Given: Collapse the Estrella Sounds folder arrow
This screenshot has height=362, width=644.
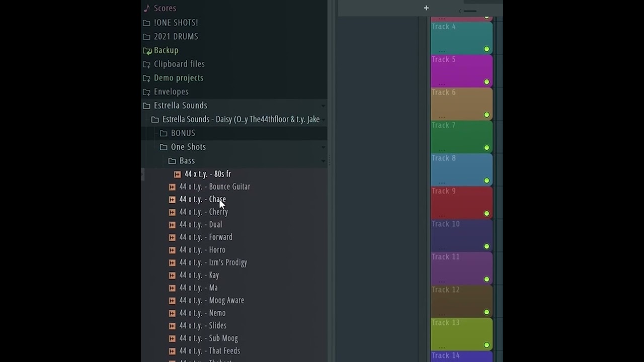Looking at the screenshot, I should [x=323, y=106].
